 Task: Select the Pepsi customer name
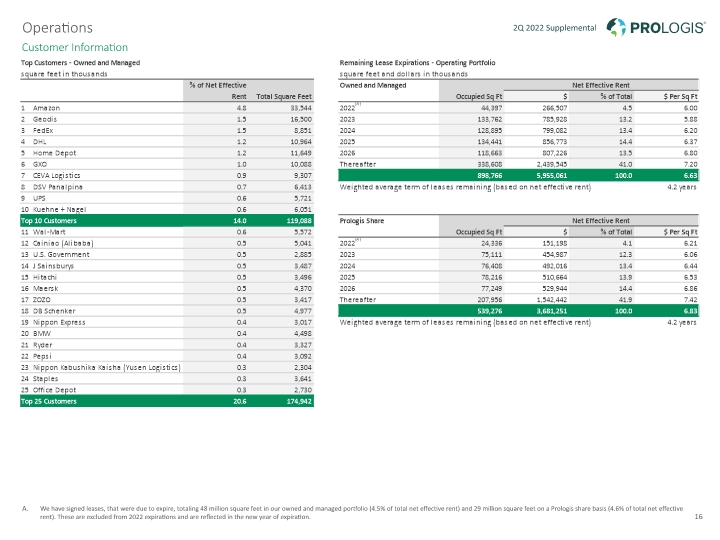click(x=42, y=356)
